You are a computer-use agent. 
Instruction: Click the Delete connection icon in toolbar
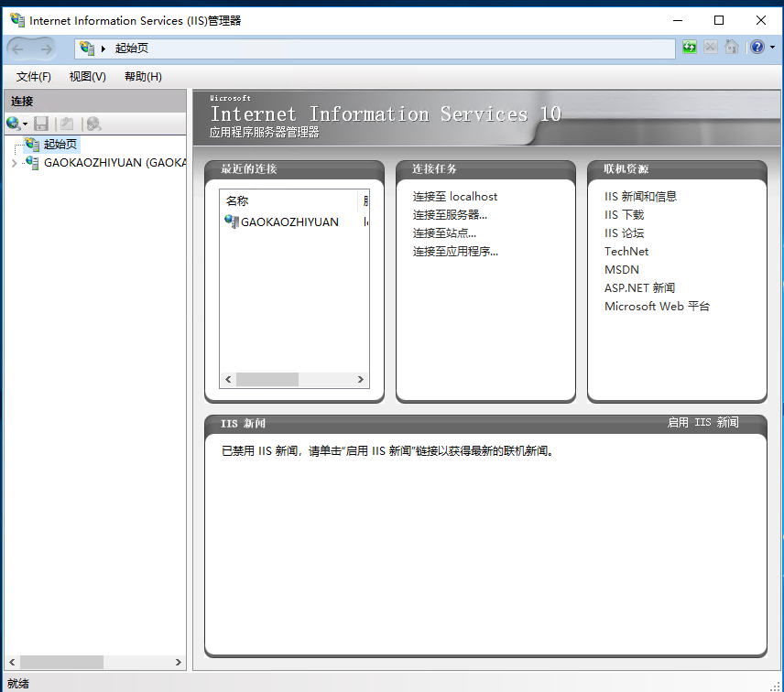(x=93, y=124)
